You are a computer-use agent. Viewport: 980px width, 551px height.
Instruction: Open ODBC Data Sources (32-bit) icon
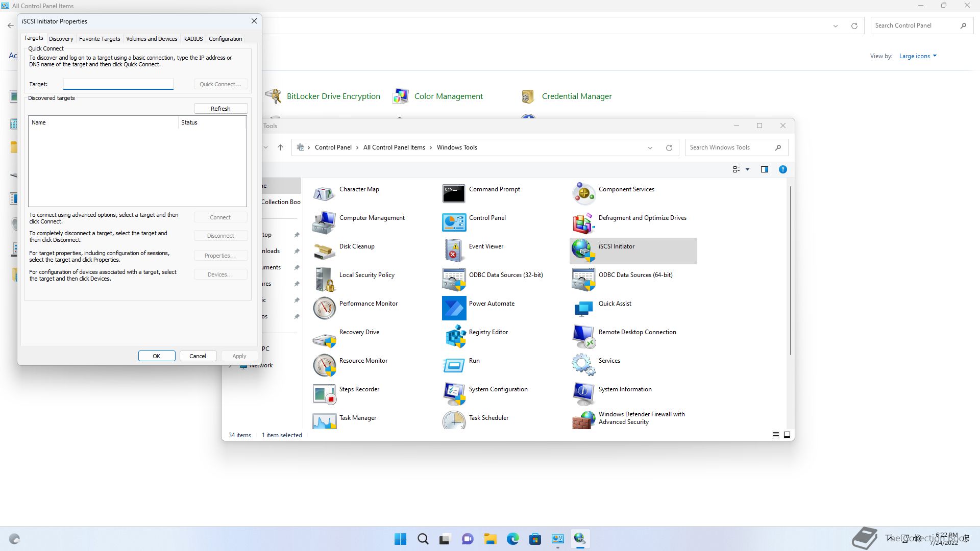(454, 279)
